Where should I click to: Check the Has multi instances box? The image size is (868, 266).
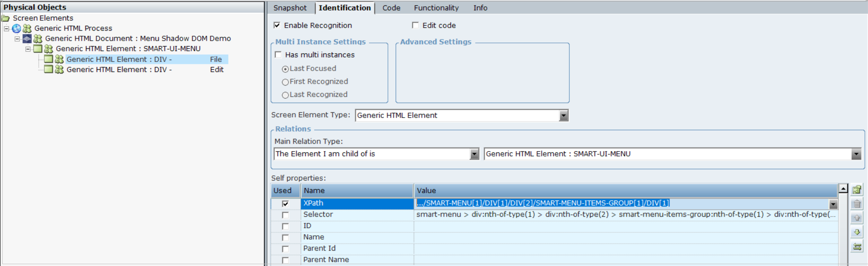[278, 55]
